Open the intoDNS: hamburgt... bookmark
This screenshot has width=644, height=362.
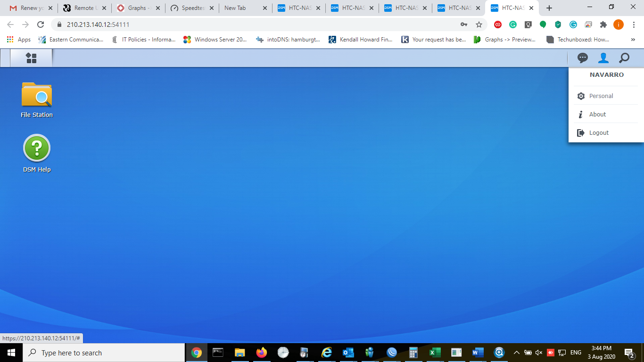288,40
